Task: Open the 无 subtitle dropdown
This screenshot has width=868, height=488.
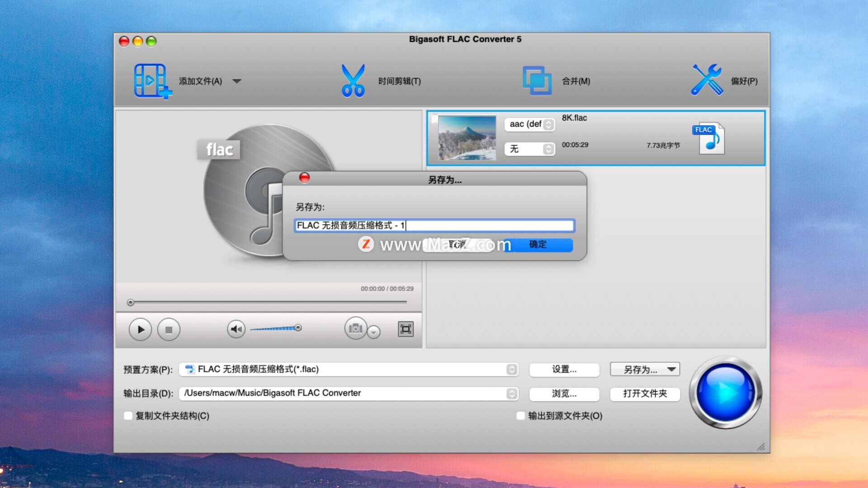Action: click(529, 149)
